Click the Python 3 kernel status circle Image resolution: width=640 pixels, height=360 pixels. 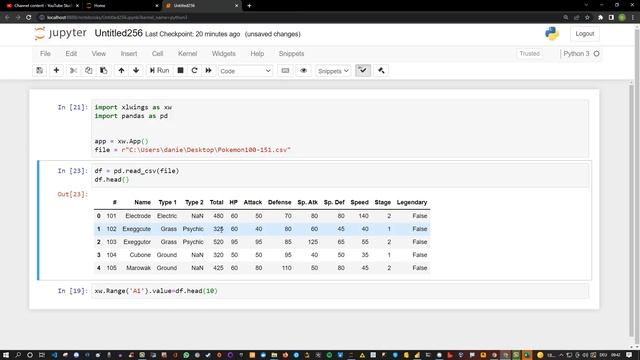tap(596, 53)
